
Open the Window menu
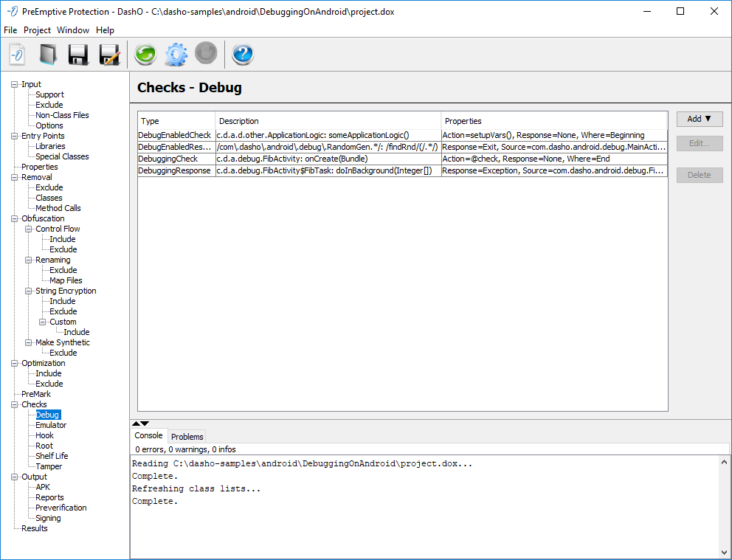point(73,30)
